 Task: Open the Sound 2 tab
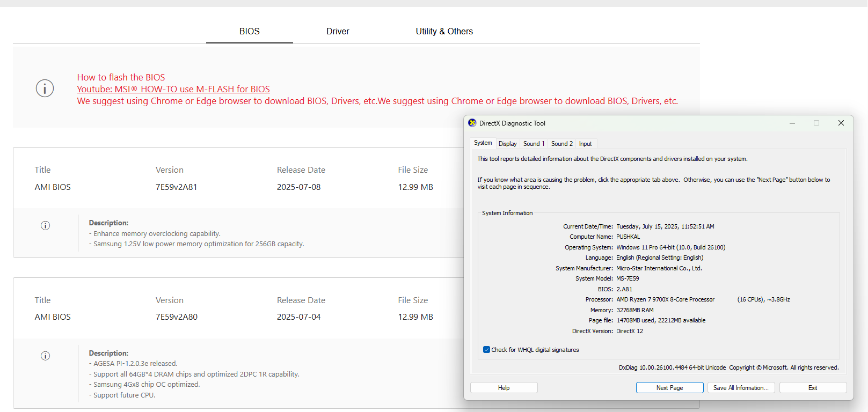(x=561, y=144)
